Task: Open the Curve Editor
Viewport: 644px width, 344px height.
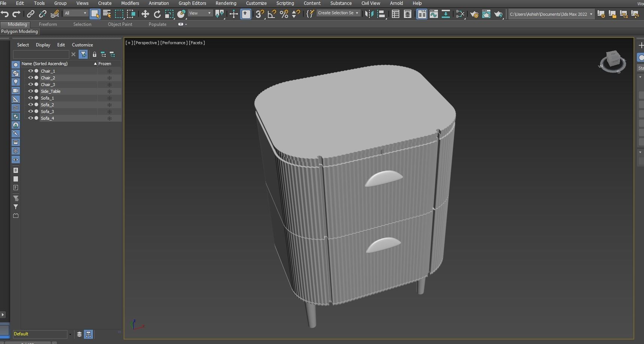Action: 434,14
